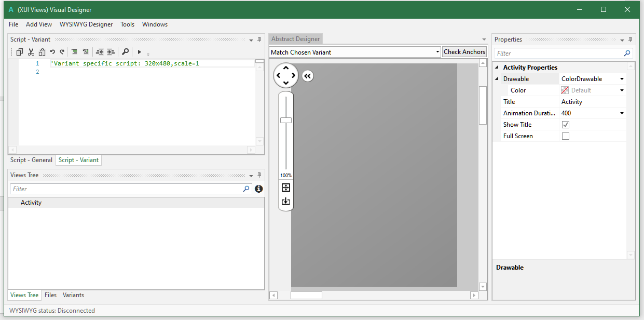Screen dimensions: 644x320
Task: Comment the selected script lines
Action: tap(74, 52)
